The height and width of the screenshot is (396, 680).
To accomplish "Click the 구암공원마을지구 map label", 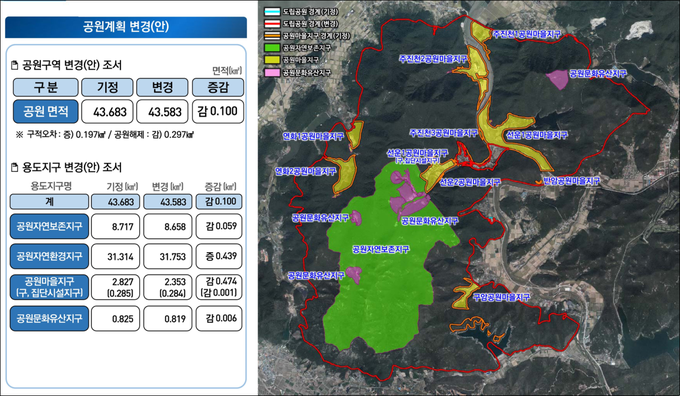I will point(501,298).
